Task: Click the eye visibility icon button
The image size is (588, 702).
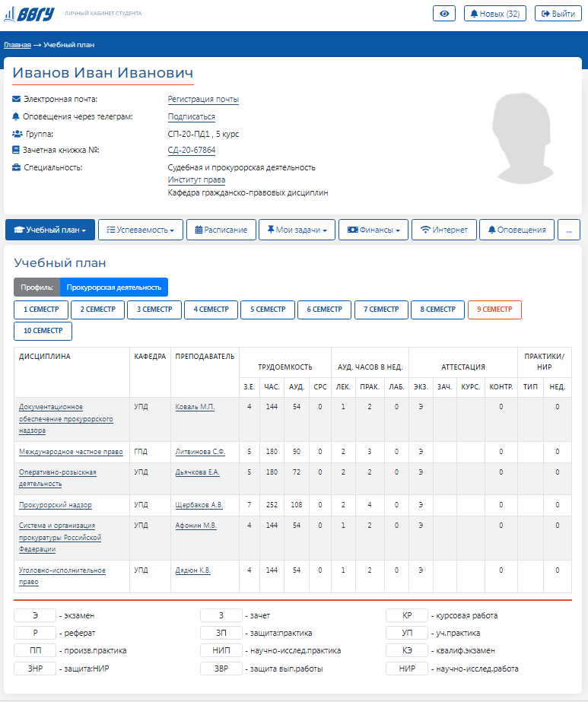Action: (x=444, y=14)
